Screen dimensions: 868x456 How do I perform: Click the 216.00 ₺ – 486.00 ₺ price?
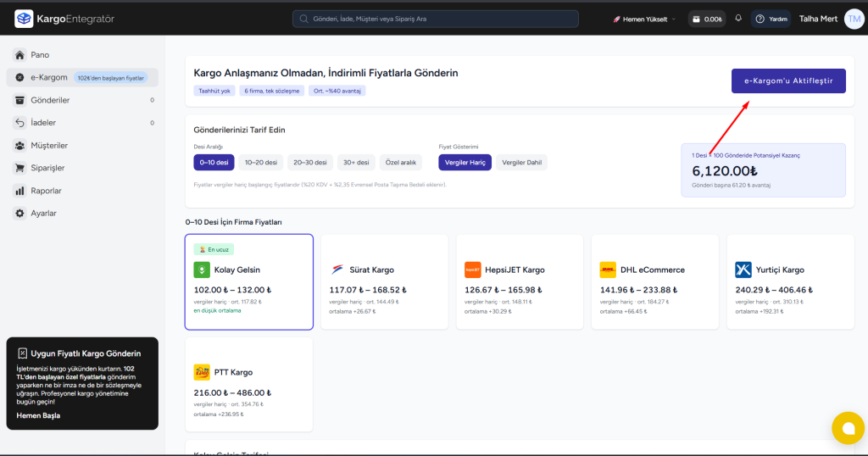coord(232,392)
